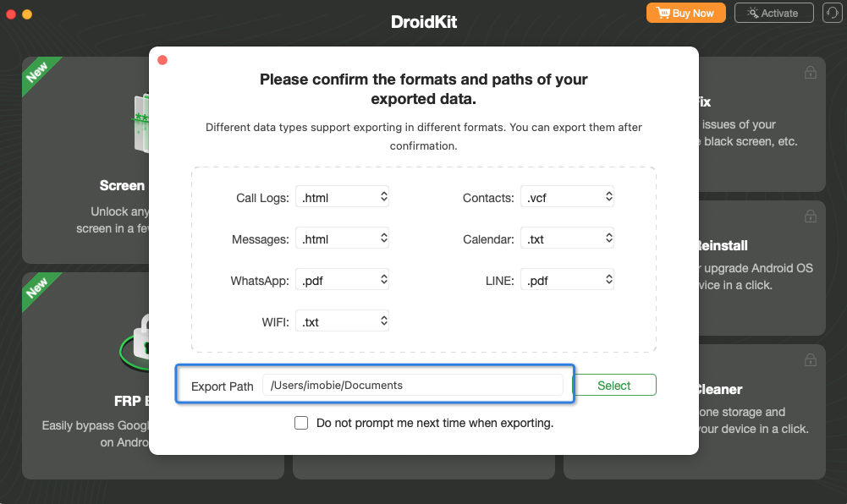Image resolution: width=847 pixels, height=504 pixels.
Task: Click the Buy Now cart button
Action: [685, 13]
